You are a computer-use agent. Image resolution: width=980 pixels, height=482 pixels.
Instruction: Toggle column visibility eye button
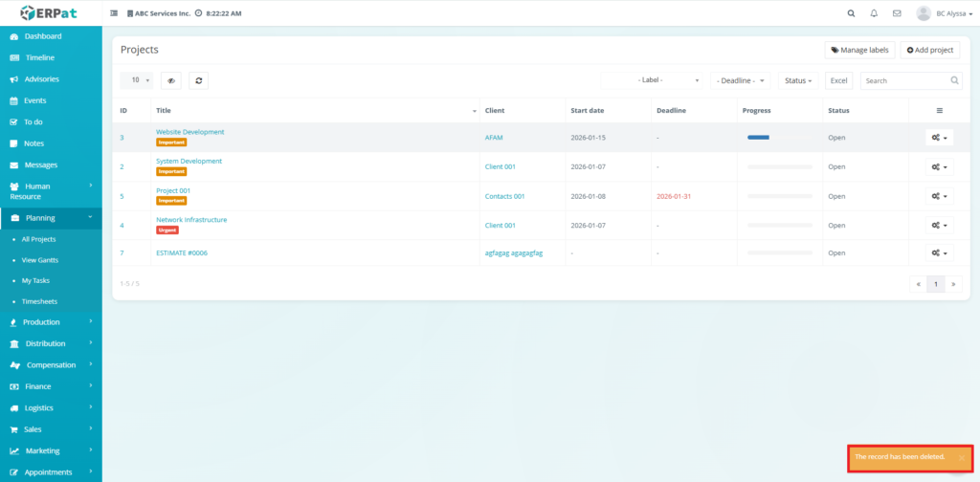(x=170, y=81)
